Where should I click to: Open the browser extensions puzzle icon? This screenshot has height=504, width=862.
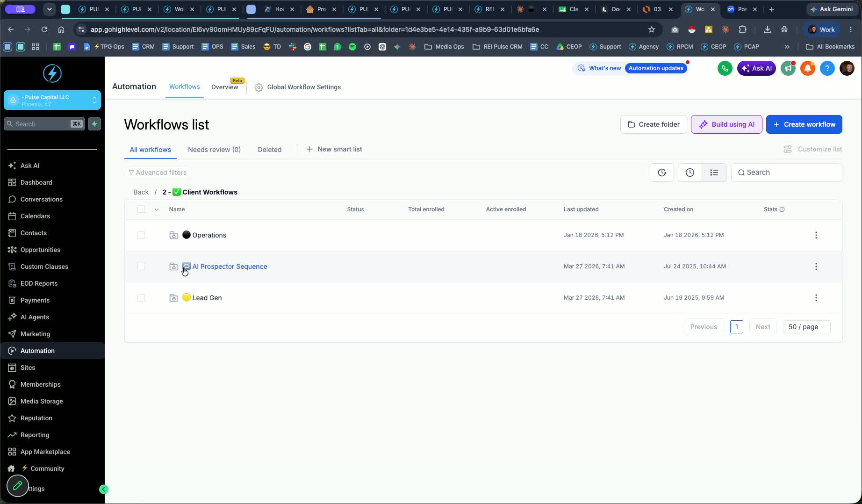tap(742, 29)
